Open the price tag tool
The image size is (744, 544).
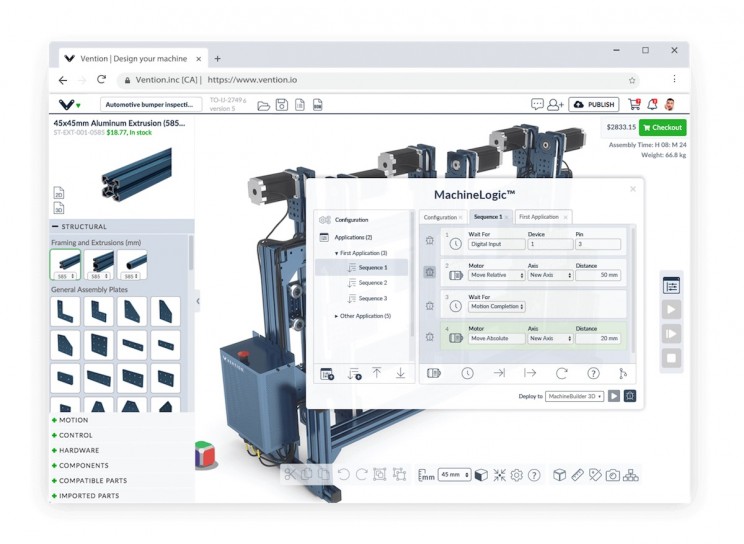595,475
